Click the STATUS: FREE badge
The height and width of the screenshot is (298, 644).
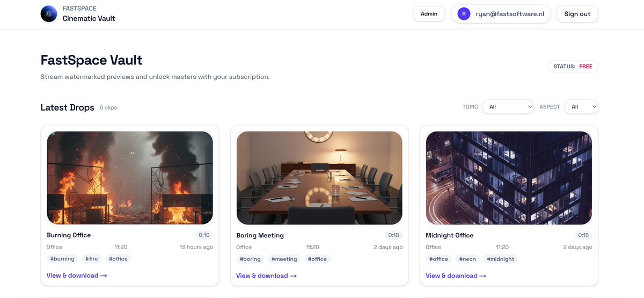click(x=573, y=67)
